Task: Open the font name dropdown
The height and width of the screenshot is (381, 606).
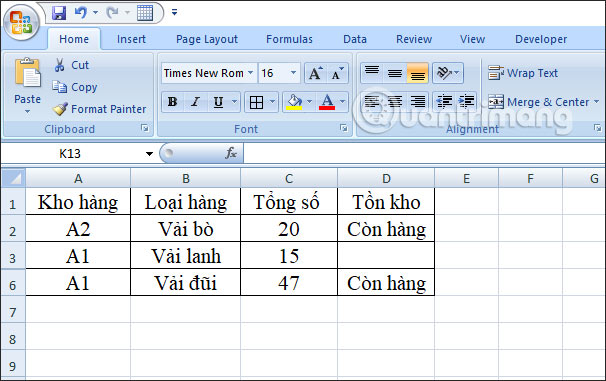Action: click(x=250, y=73)
